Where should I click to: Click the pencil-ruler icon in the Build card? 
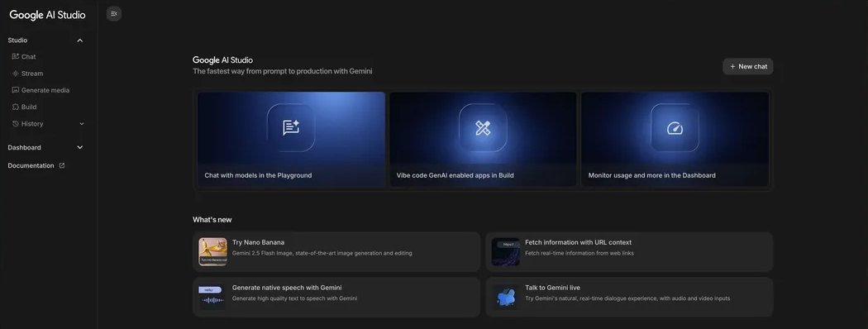483,128
